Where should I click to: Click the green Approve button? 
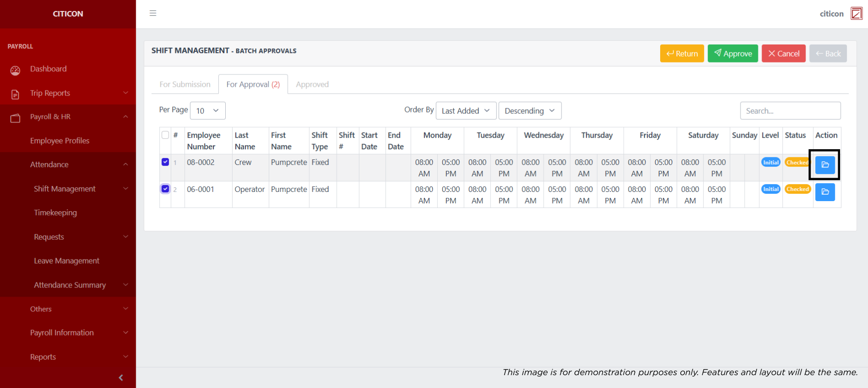[x=732, y=54]
